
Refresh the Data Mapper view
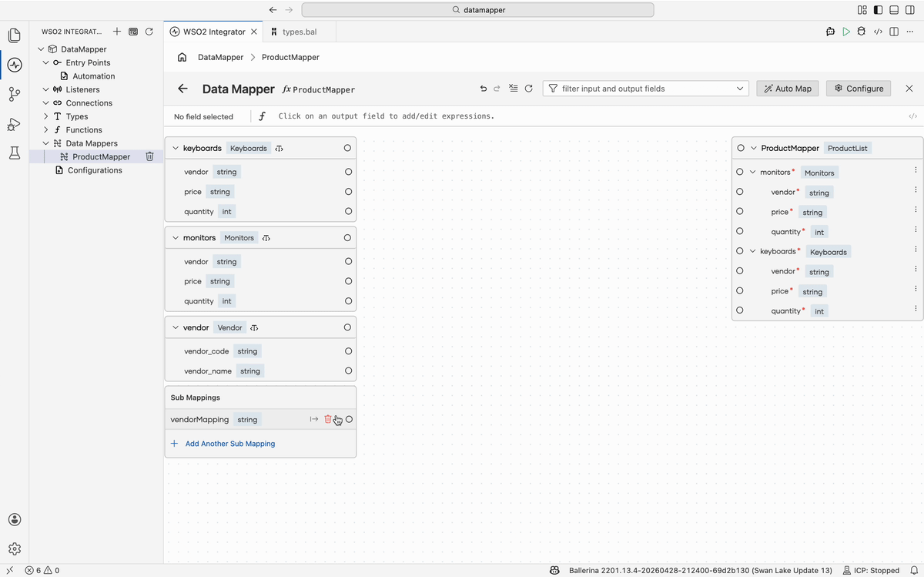529,89
